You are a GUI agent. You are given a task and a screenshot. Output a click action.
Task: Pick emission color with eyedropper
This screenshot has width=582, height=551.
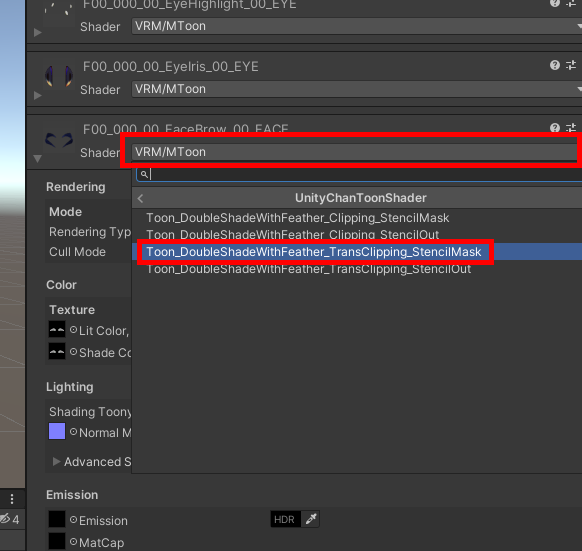pyautogui.click(x=310, y=519)
